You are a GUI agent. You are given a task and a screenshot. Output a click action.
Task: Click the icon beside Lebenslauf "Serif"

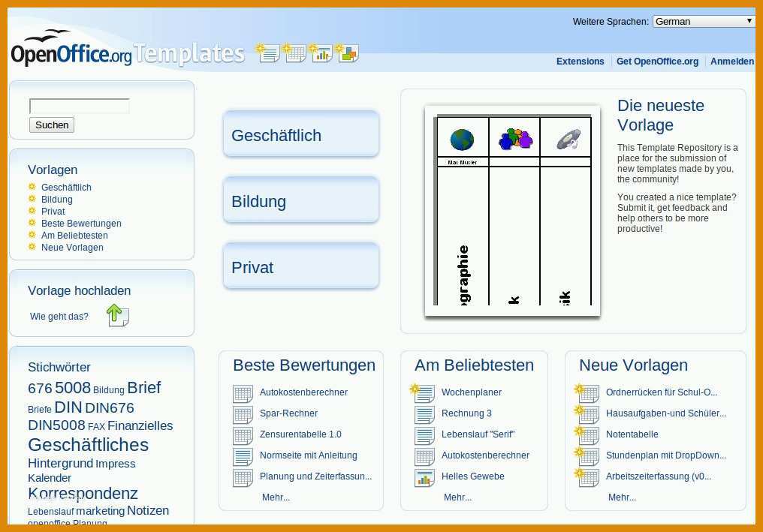click(x=424, y=435)
